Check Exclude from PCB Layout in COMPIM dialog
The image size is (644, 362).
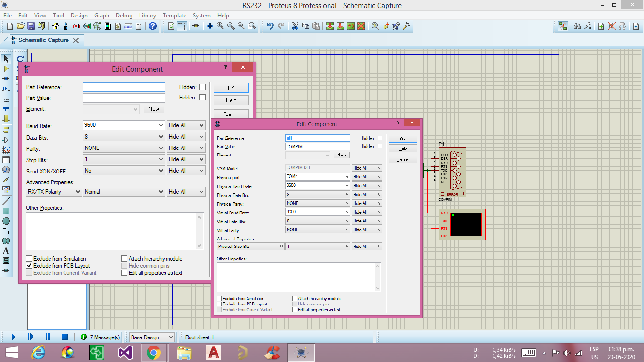219,304
